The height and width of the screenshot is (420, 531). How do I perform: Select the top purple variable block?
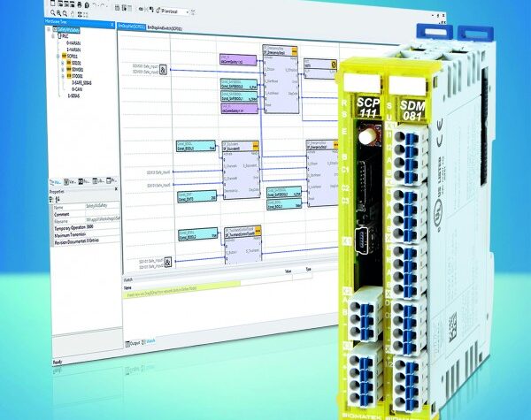click(238, 60)
